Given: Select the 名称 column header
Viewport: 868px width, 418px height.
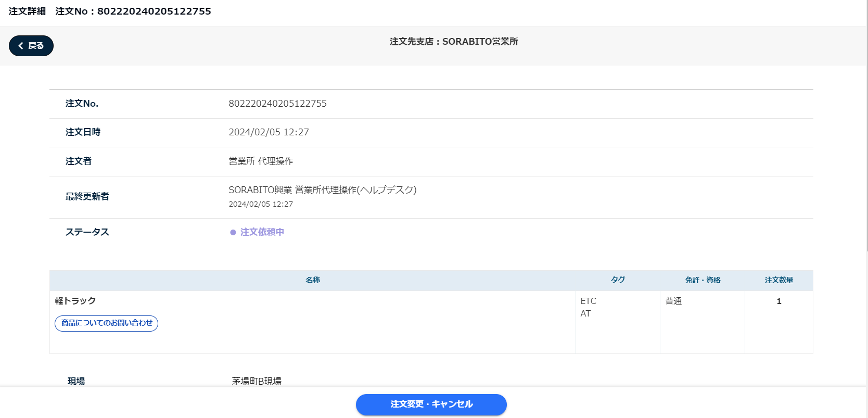Looking at the screenshot, I should [313, 280].
